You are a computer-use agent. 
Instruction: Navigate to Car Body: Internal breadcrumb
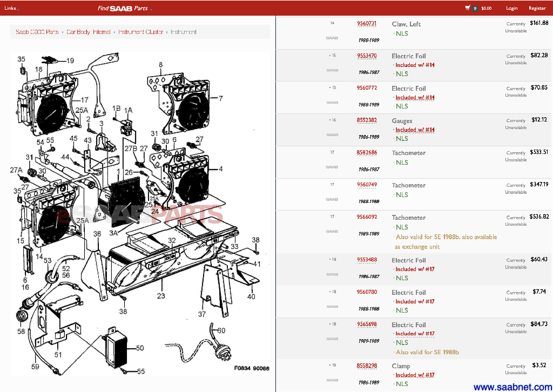(x=89, y=32)
